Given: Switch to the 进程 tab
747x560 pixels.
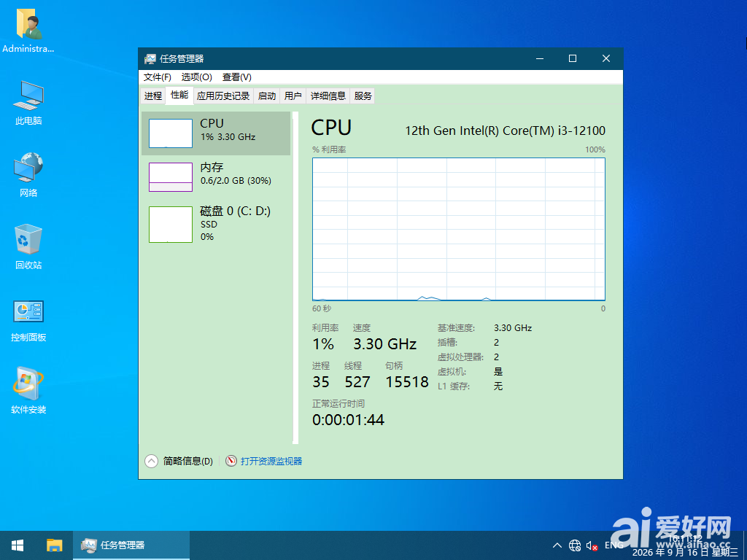Looking at the screenshot, I should pos(153,96).
